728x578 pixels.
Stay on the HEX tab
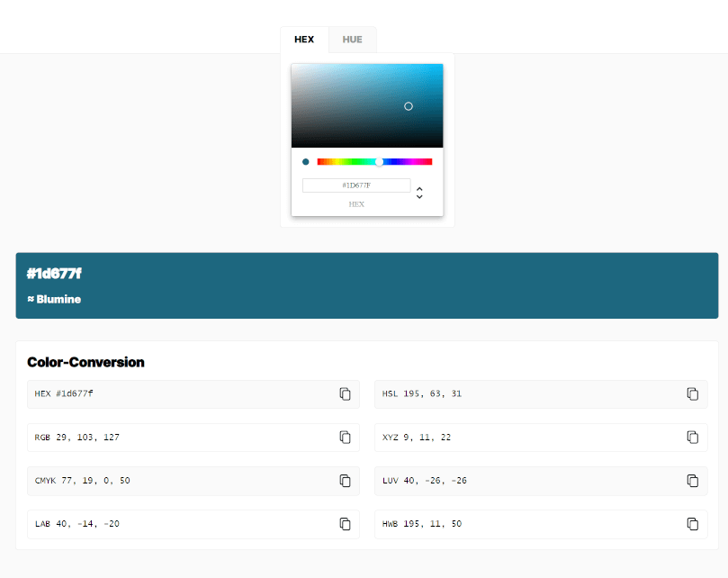click(x=304, y=39)
